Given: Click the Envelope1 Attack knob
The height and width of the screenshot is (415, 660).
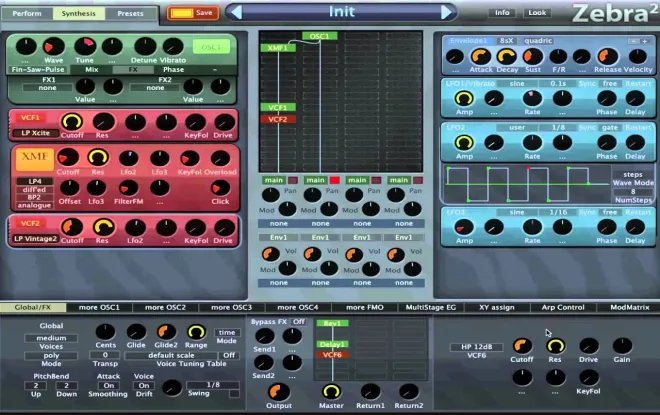Looking at the screenshot, I should [x=481, y=56].
